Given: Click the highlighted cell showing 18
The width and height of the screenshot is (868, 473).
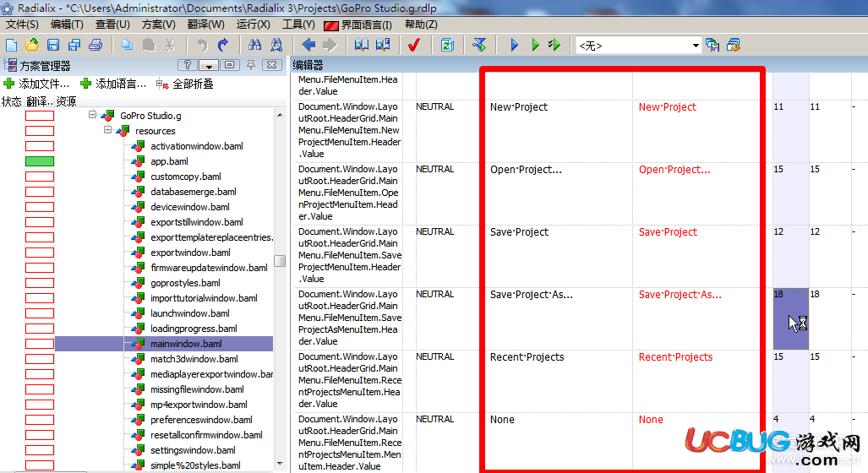Looking at the screenshot, I should pos(790,318).
